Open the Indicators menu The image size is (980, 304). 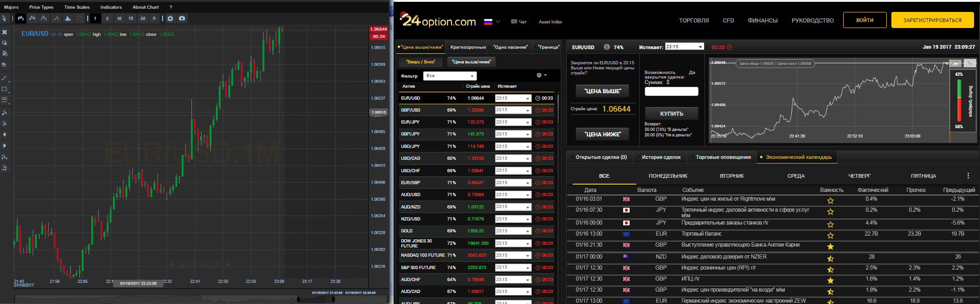[x=111, y=7]
